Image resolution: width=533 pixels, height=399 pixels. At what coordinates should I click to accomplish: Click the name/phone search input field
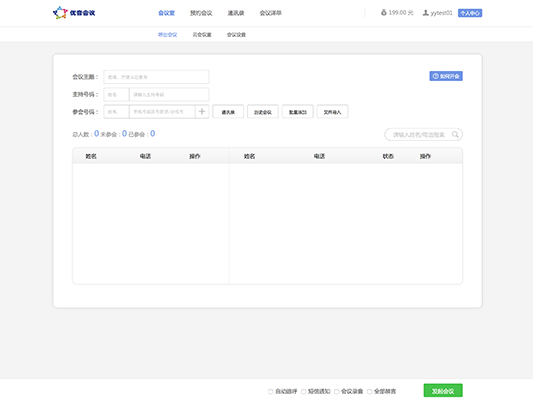pyautogui.click(x=420, y=135)
